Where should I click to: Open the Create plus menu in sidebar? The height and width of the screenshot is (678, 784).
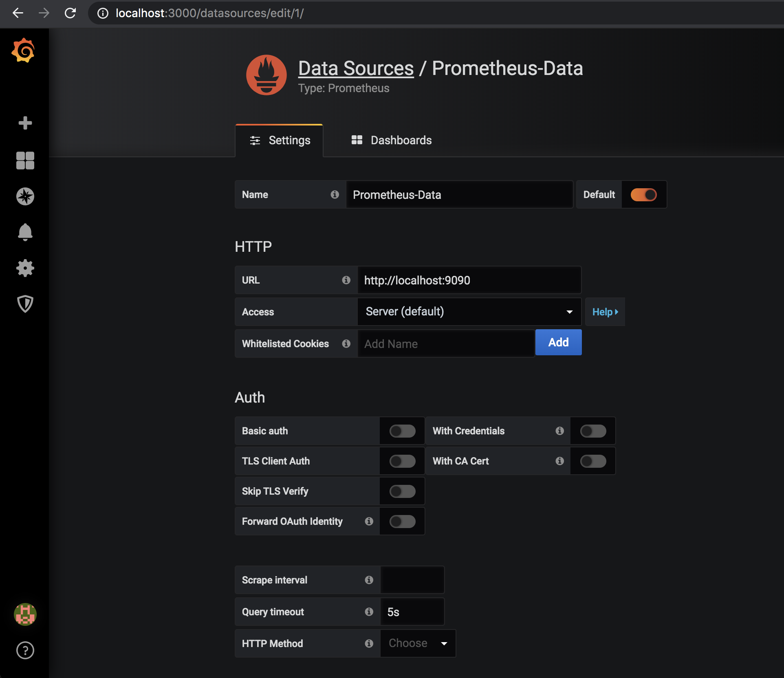[25, 123]
